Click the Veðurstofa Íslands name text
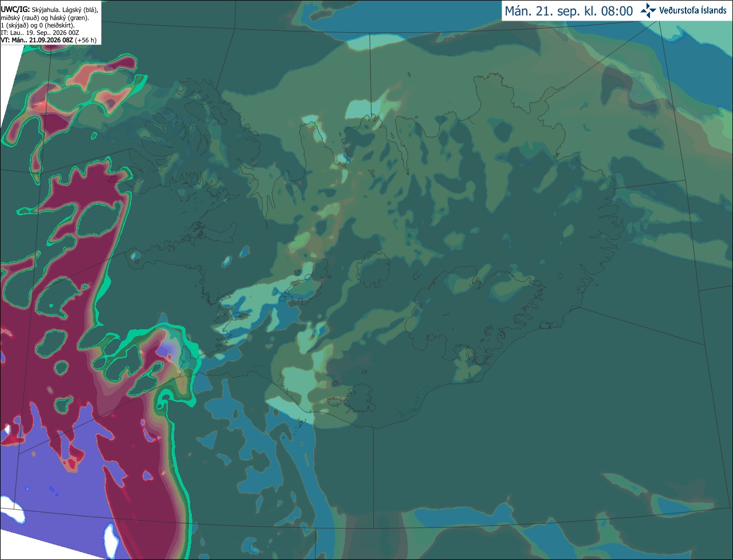Viewport: 733px width, 560px height. [x=693, y=10]
